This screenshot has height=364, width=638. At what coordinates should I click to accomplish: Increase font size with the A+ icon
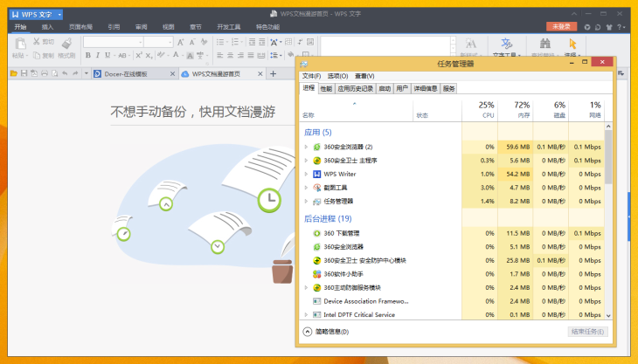tap(181, 42)
